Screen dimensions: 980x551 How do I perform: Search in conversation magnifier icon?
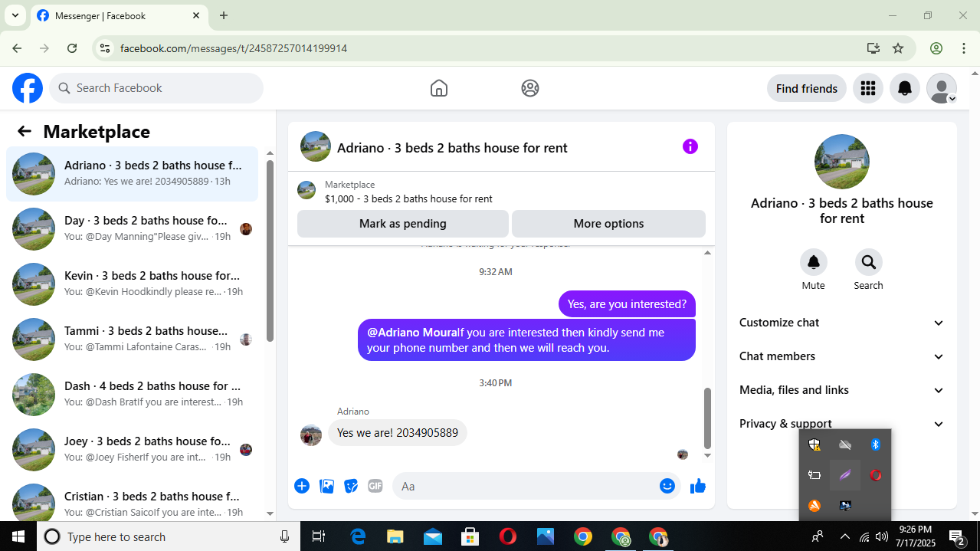pyautogui.click(x=869, y=262)
